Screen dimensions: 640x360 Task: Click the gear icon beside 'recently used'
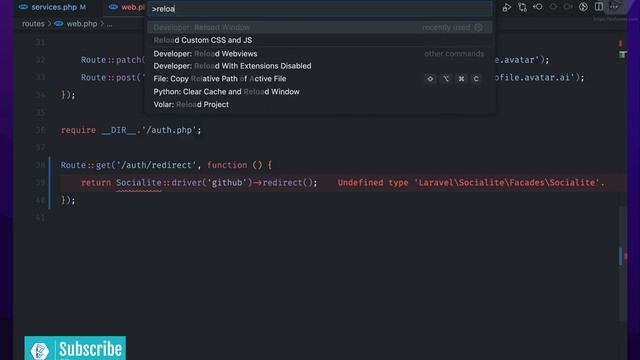[x=478, y=28]
